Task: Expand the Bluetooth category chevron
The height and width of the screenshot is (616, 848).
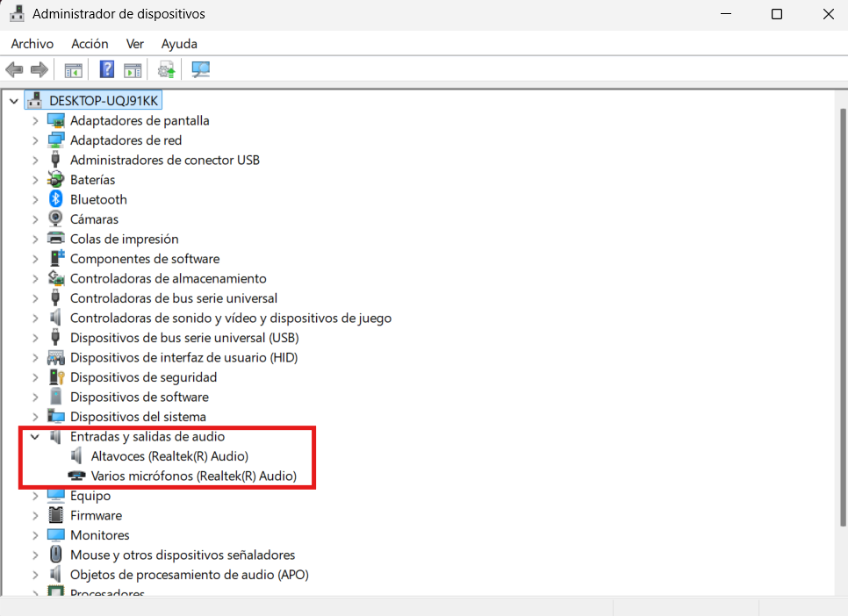Action: (35, 199)
